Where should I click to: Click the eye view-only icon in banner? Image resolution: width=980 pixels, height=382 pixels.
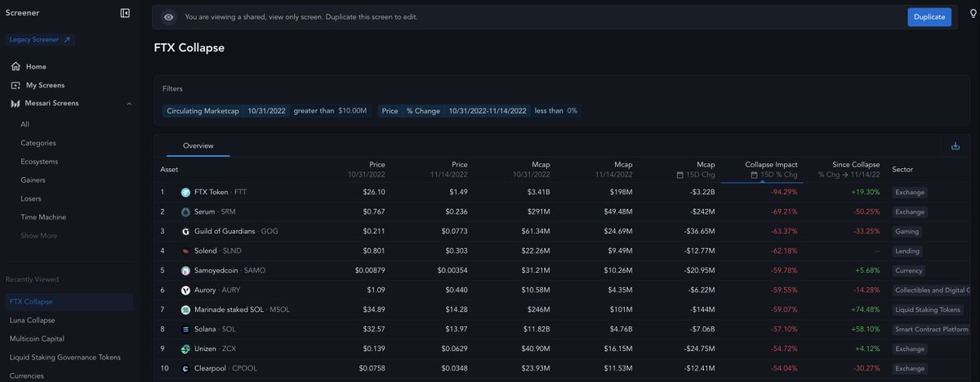point(169,17)
